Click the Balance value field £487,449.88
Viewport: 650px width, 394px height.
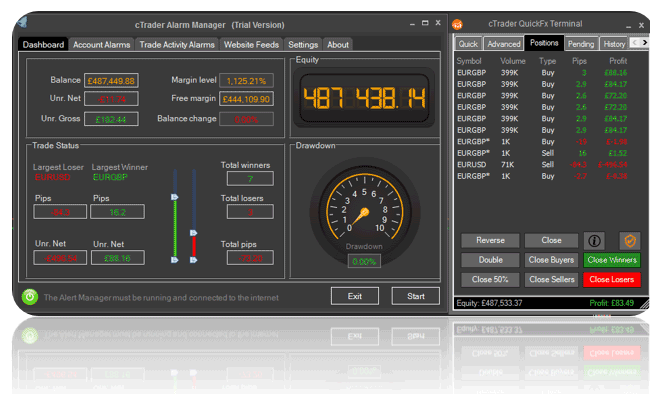(x=111, y=80)
